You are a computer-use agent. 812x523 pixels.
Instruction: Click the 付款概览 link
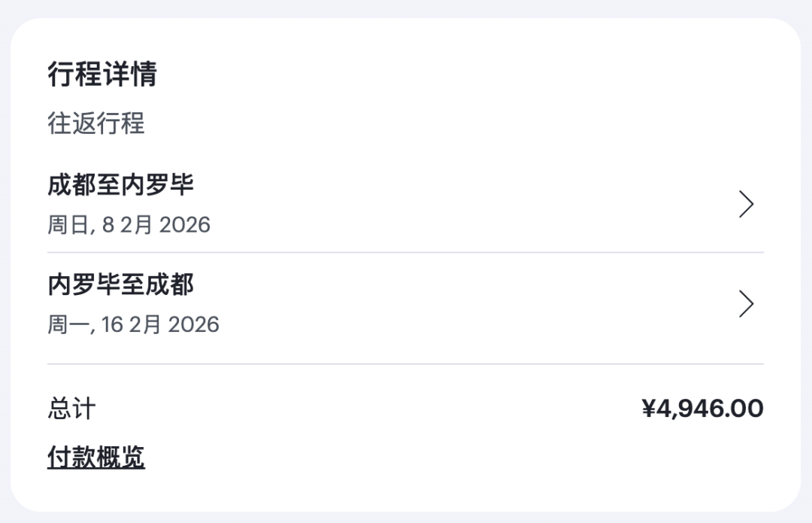tap(95, 457)
